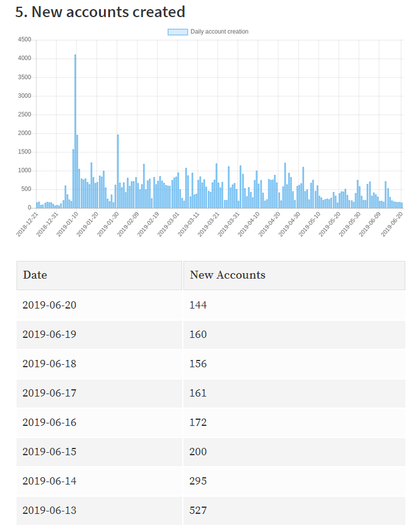Toggle the "Daily account creation" legend label

click(219, 32)
